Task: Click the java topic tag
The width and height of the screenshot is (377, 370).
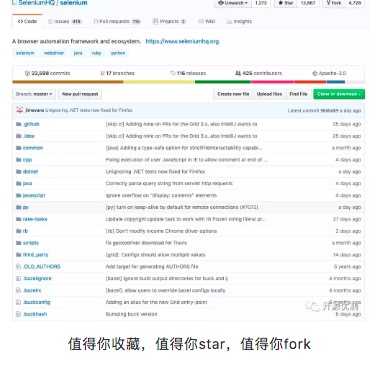Action: click(78, 53)
